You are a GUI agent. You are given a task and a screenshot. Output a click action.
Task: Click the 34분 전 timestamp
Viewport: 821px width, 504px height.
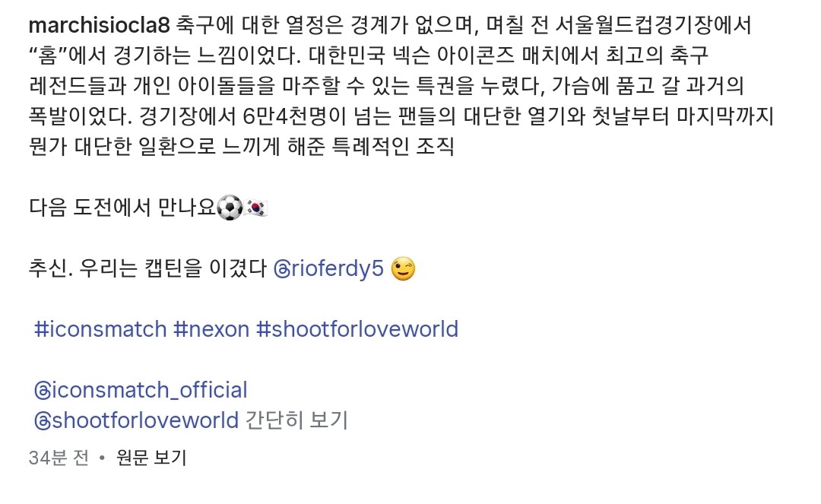(x=59, y=458)
